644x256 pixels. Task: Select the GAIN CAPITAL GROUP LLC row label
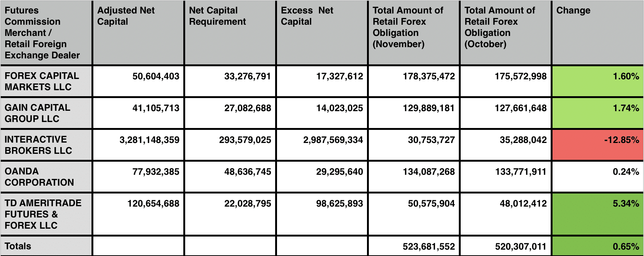click(37, 113)
